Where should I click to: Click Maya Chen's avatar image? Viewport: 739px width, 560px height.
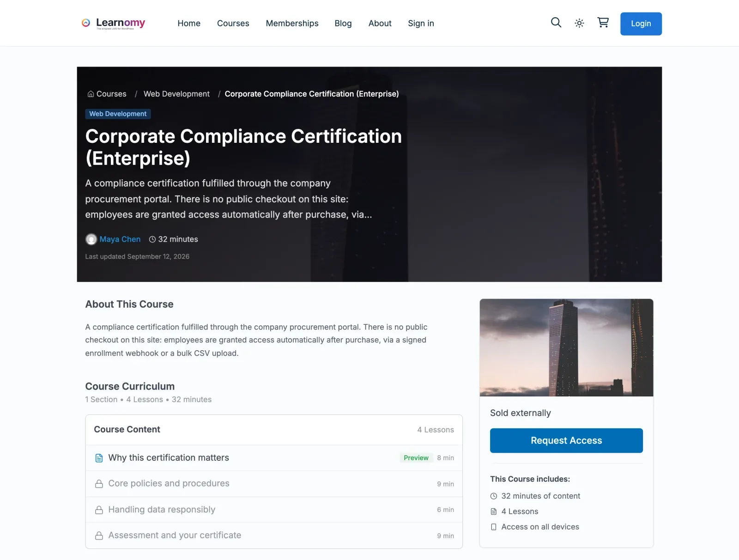click(x=91, y=239)
